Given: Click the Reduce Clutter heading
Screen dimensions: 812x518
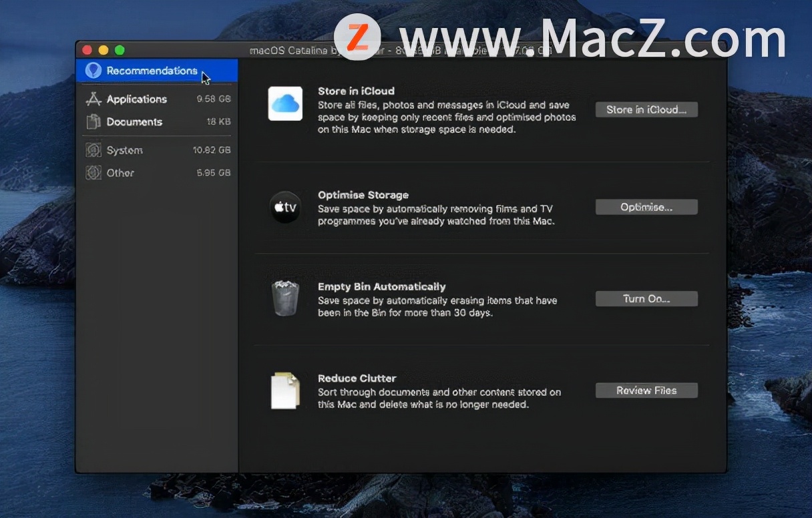Looking at the screenshot, I should click(357, 378).
